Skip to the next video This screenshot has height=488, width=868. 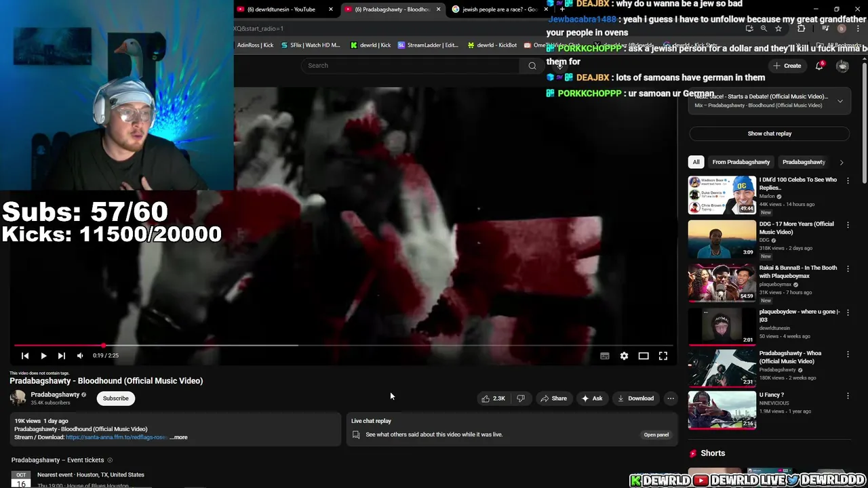62,356
